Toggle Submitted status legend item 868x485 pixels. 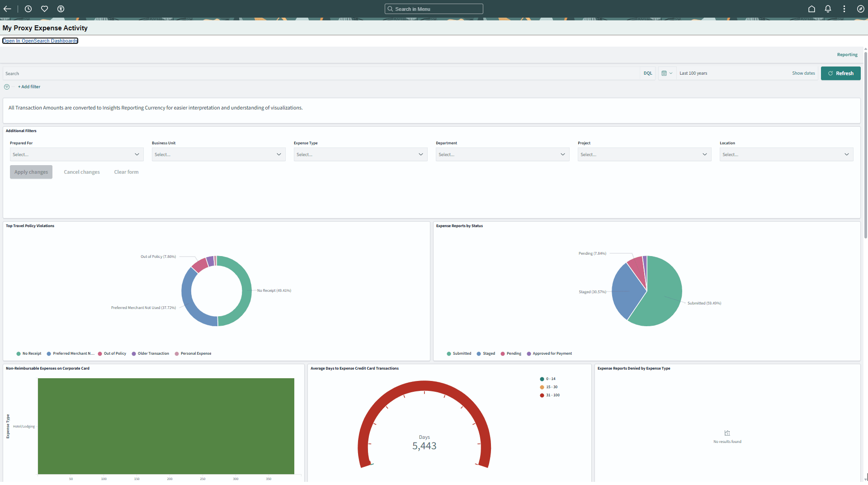point(459,353)
